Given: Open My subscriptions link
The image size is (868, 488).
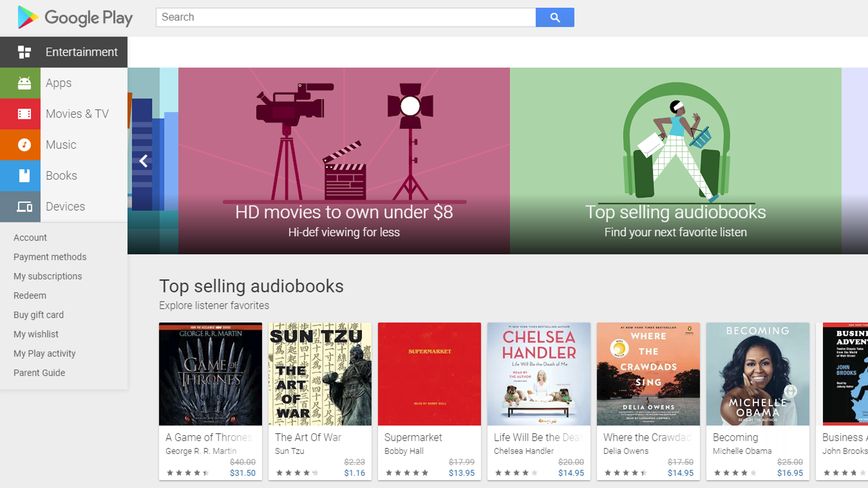Looking at the screenshot, I should 48,277.
